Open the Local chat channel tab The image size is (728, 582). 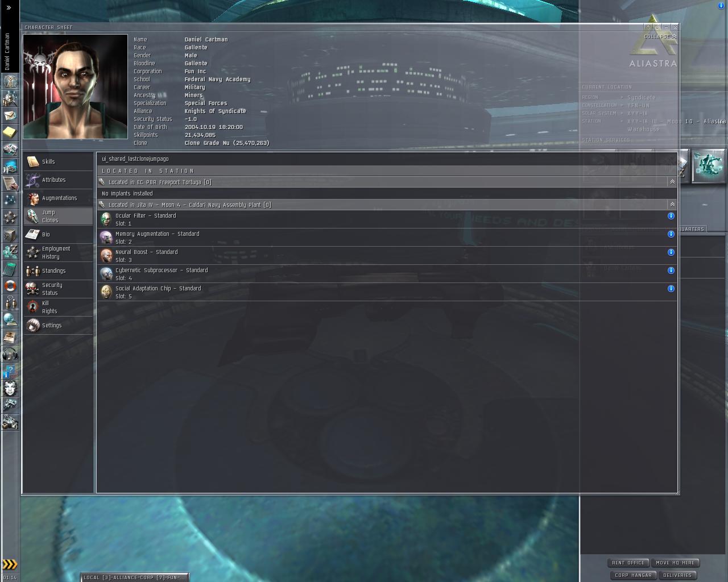pyautogui.click(x=134, y=577)
